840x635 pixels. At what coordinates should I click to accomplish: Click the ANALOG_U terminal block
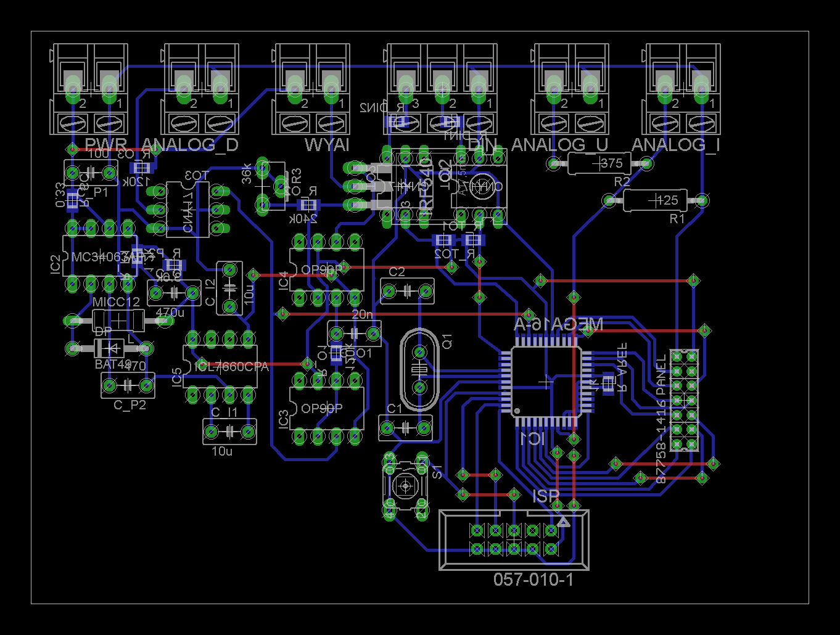point(571,89)
